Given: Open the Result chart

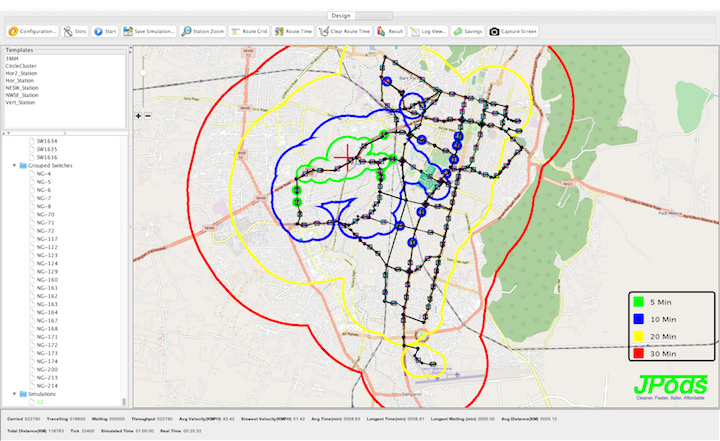Looking at the screenshot, I should [391, 31].
